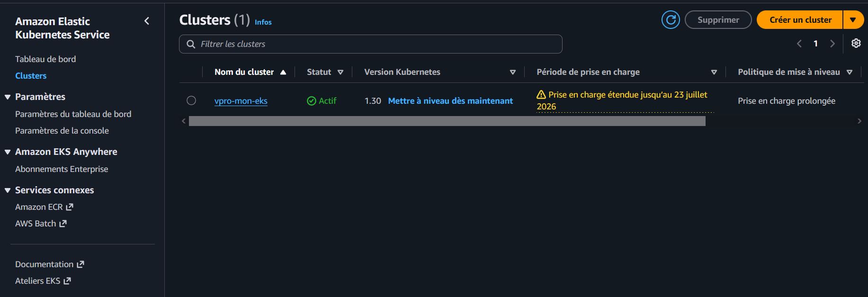Image resolution: width=868 pixels, height=297 pixels.
Task: Go to next page of clusters
Action: (832, 44)
